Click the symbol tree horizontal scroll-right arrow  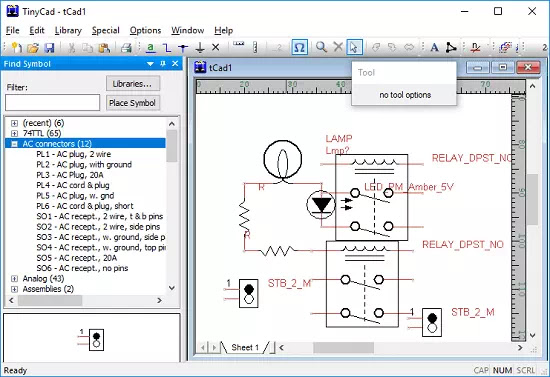tap(160, 301)
